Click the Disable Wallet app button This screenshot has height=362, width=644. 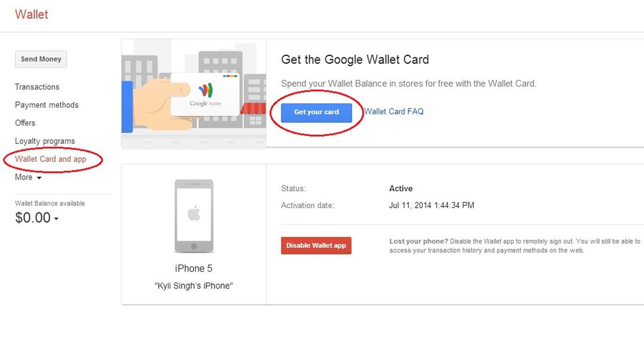[316, 245]
